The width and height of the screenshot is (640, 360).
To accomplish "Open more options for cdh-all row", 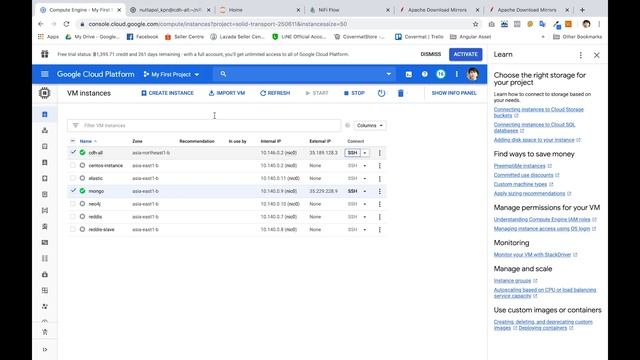I will 380,153.
